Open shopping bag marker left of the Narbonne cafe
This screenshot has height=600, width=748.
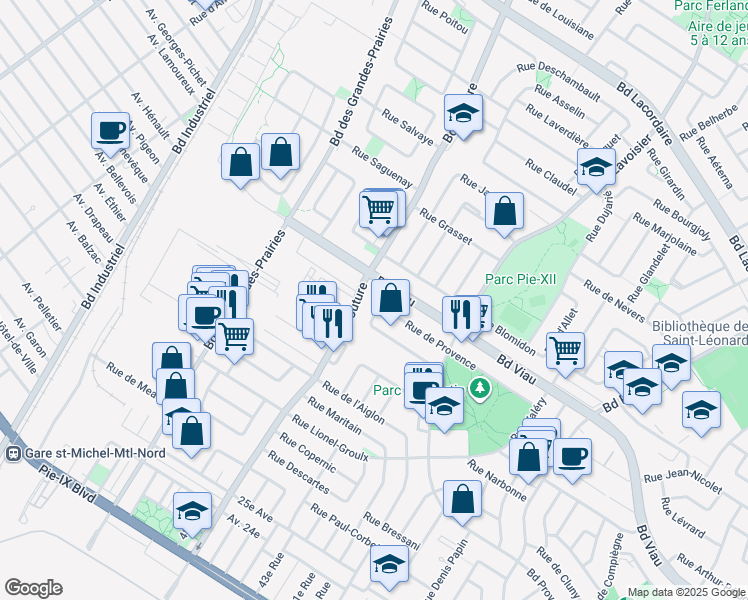(529, 458)
